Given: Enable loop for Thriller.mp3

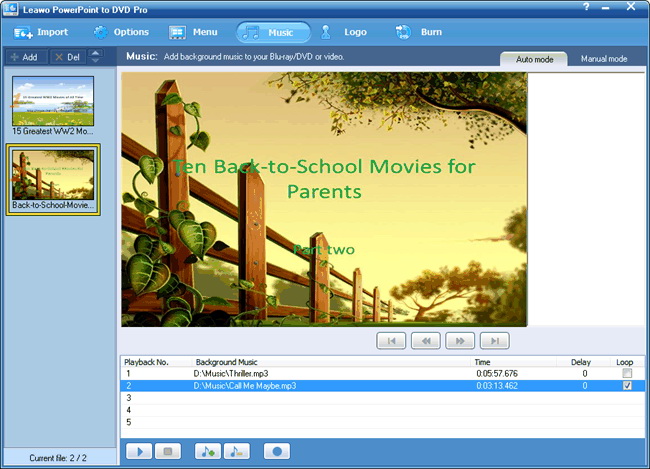Looking at the screenshot, I should 627,373.
